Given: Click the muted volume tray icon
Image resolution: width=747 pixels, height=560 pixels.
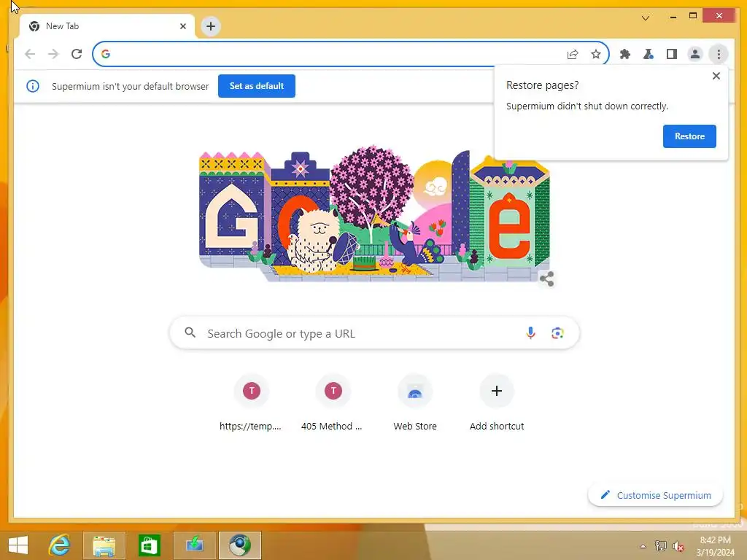Looking at the screenshot, I should pyautogui.click(x=678, y=546).
